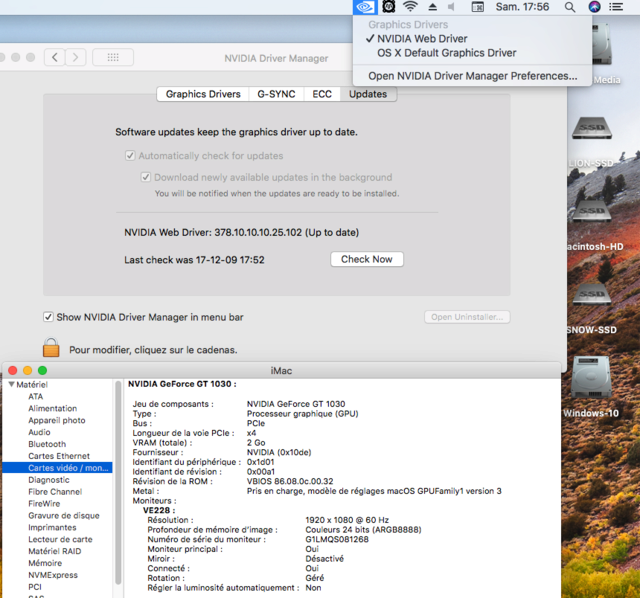The image size is (640, 598).
Task: Select Audio in sidebar
Action: pyautogui.click(x=39, y=432)
